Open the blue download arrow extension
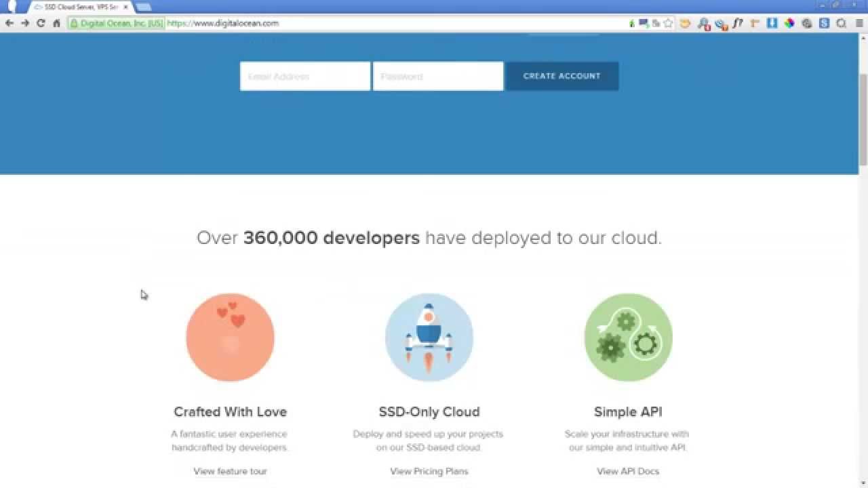This screenshot has height=488, width=868. [772, 23]
